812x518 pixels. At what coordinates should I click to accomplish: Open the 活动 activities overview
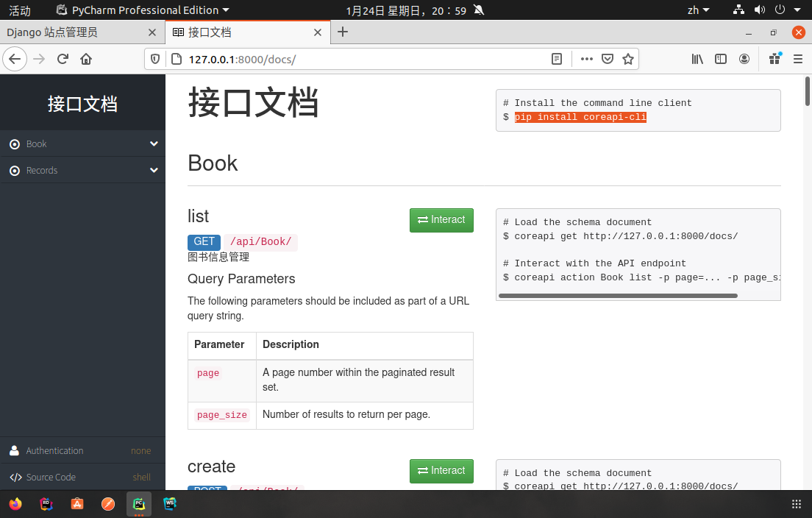[x=20, y=10]
